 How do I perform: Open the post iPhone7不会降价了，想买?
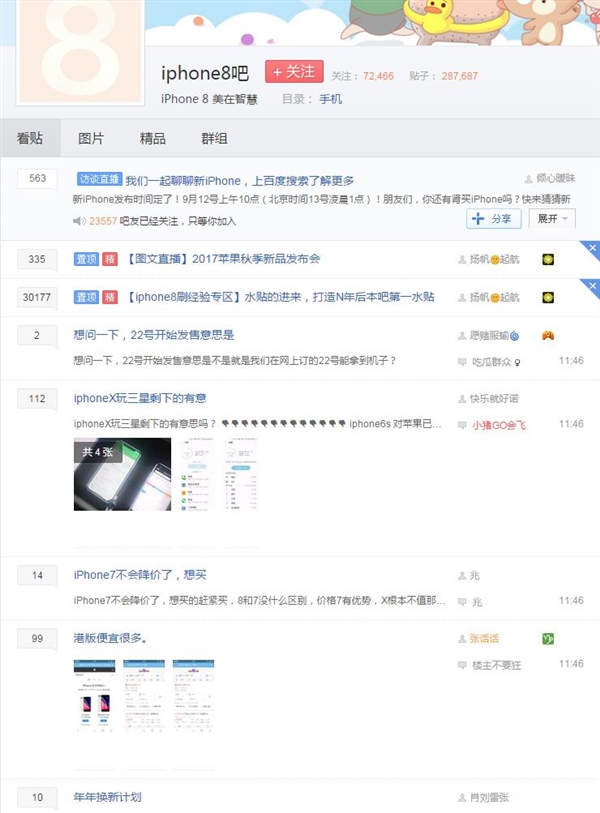pos(140,575)
